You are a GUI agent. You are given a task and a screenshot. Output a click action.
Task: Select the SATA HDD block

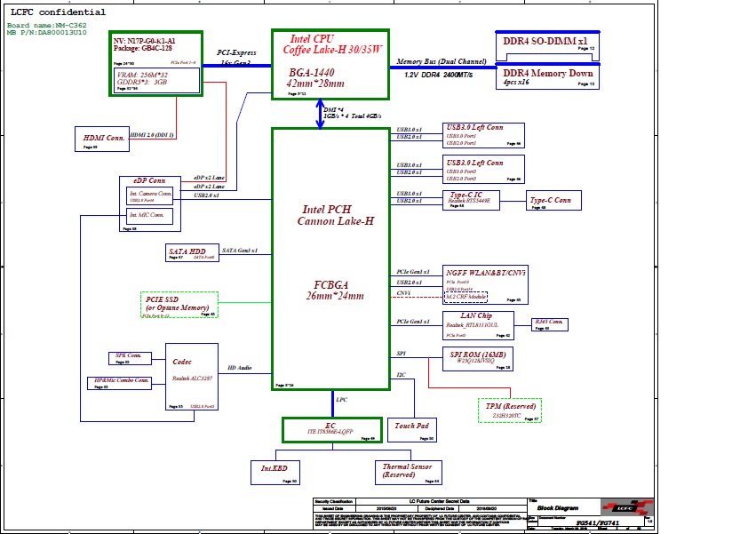point(192,252)
